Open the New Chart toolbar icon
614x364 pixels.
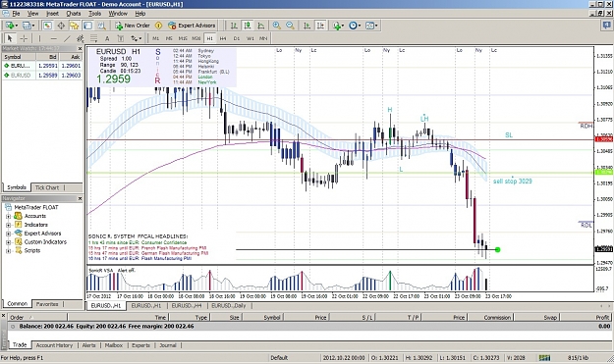click(x=11, y=26)
